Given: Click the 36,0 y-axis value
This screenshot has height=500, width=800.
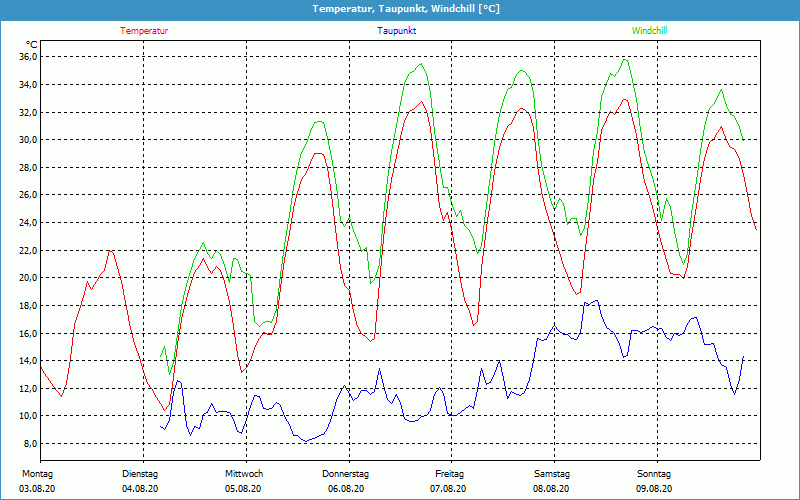Looking at the screenshot, I should [x=28, y=57].
